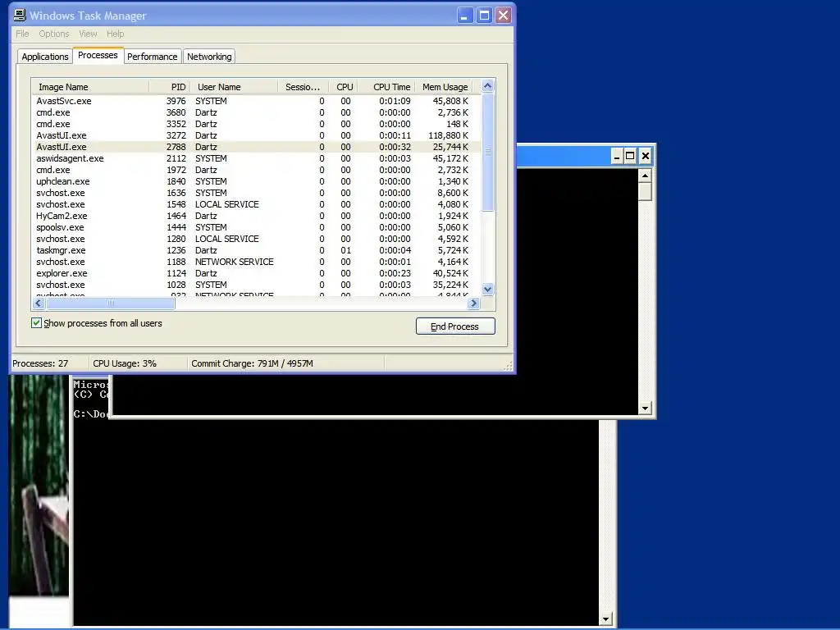Sort by Mem Usage column header
The height and width of the screenshot is (630, 840).
[444, 87]
